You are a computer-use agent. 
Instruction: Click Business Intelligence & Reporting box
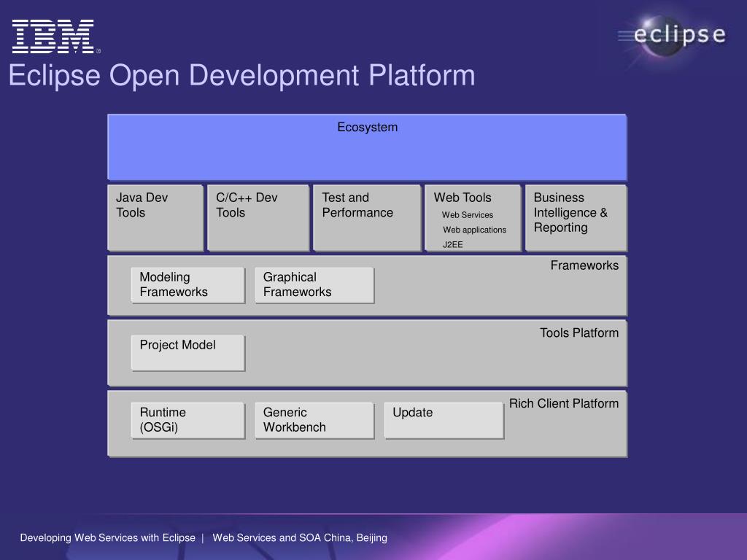click(x=576, y=217)
